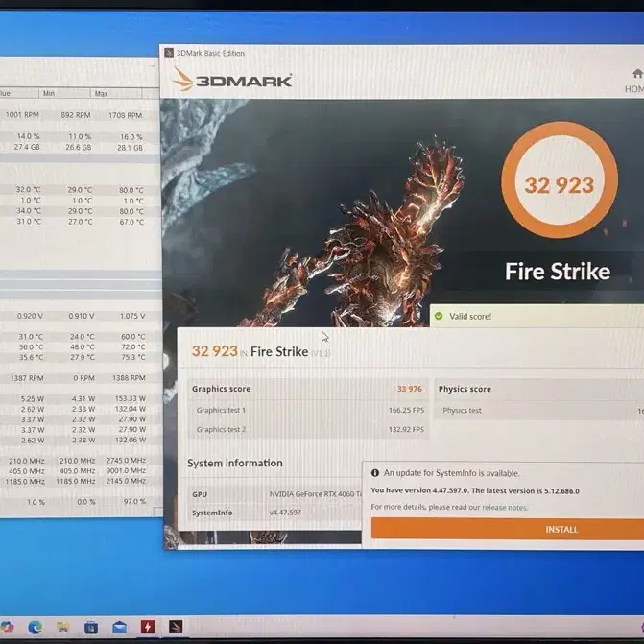The width and height of the screenshot is (644, 644).
Task: Click the 0.920 V voltage value
Action: (x=30, y=316)
